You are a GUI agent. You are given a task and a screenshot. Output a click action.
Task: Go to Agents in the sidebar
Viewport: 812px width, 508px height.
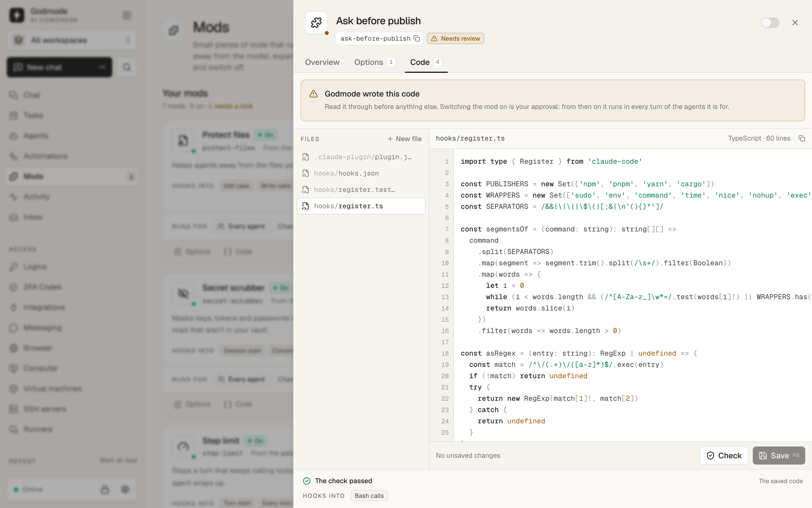point(71,136)
